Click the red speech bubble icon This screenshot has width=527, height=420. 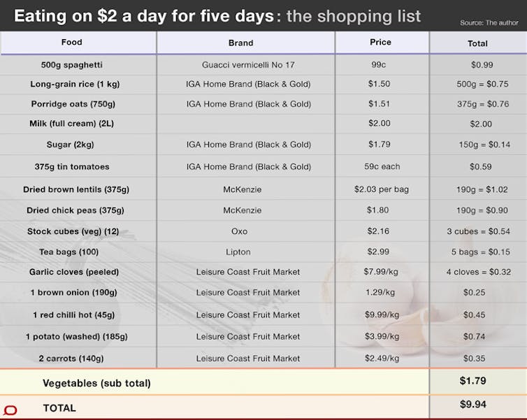10,410
